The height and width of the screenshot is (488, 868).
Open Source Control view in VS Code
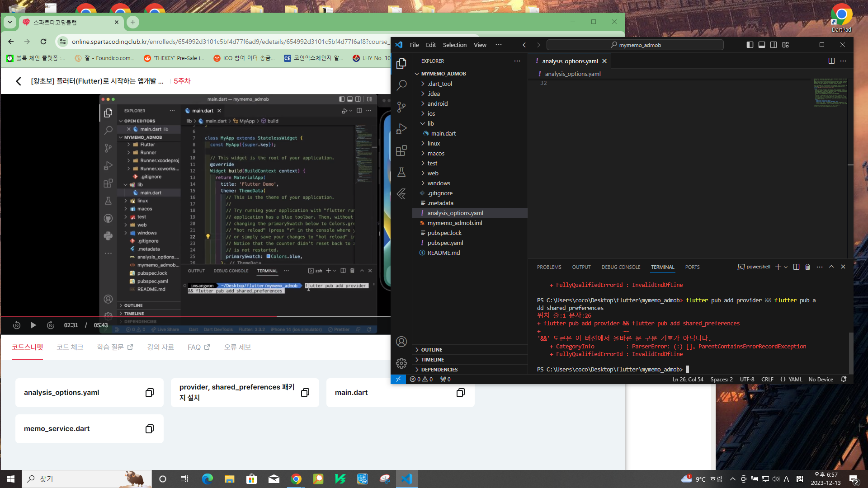401,107
